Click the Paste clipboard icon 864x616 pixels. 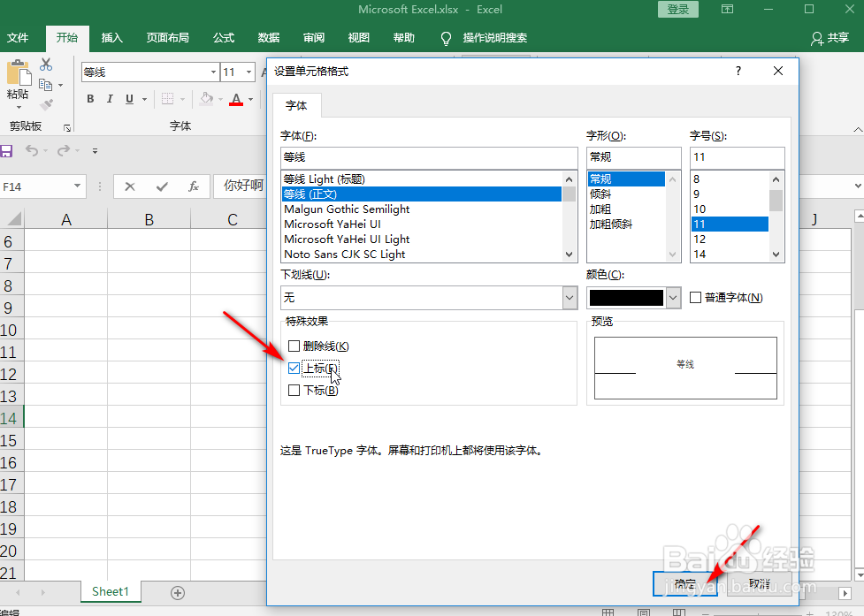(19, 72)
